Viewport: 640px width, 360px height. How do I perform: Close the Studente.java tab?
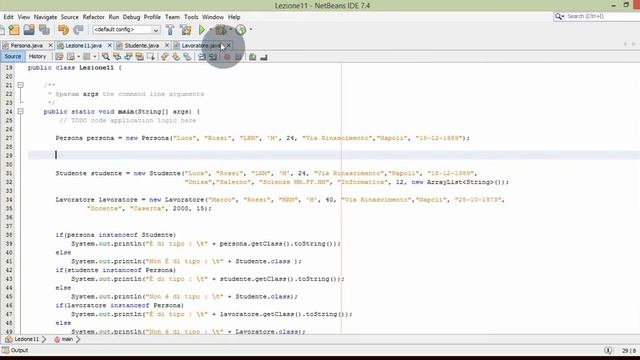[x=167, y=45]
